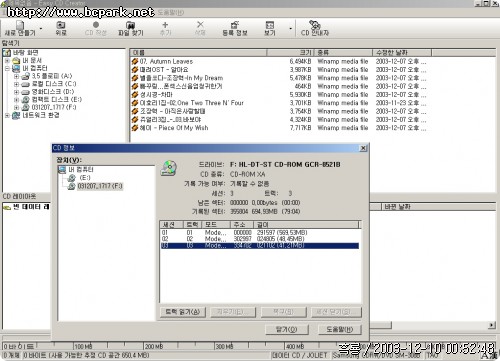Open dropdown arrow next to 보기
Image resolution: width=500 pixels, height=361 pixels.
point(290,28)
